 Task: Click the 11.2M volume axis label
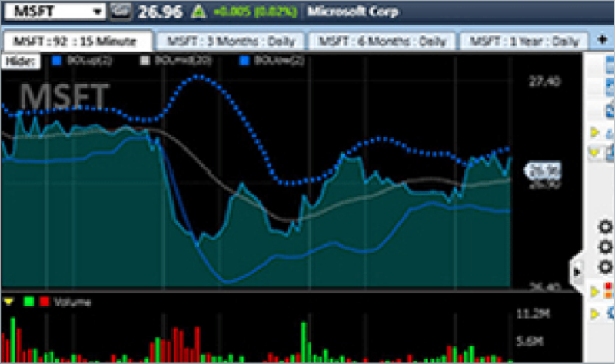click(x=533, y=314)
